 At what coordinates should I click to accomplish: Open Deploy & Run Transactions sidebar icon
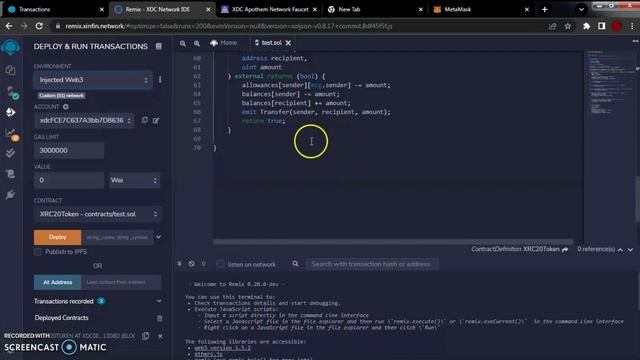[x=11, y=112]
